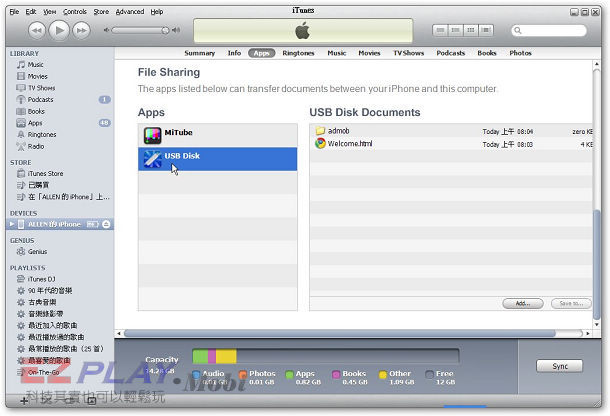This screenshot has height=416, width=610.
Task: Switch to the Books tab
Action: click(x=487, y=53)
